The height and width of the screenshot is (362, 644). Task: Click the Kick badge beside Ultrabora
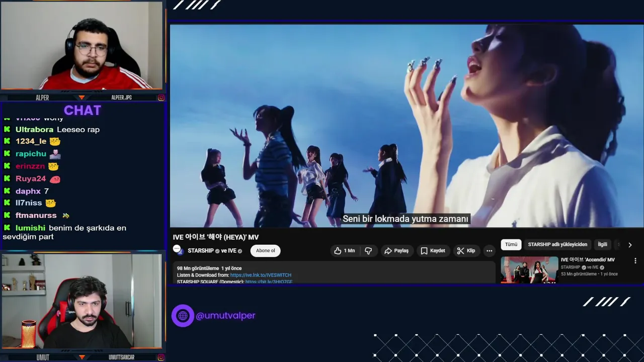click(7, 130)
